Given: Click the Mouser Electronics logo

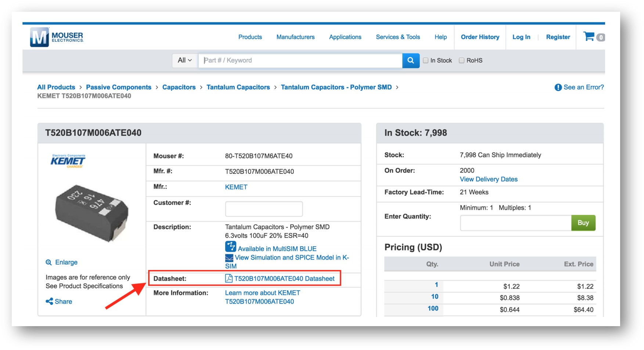Looking at the screenshot, I should click(57, 37).
